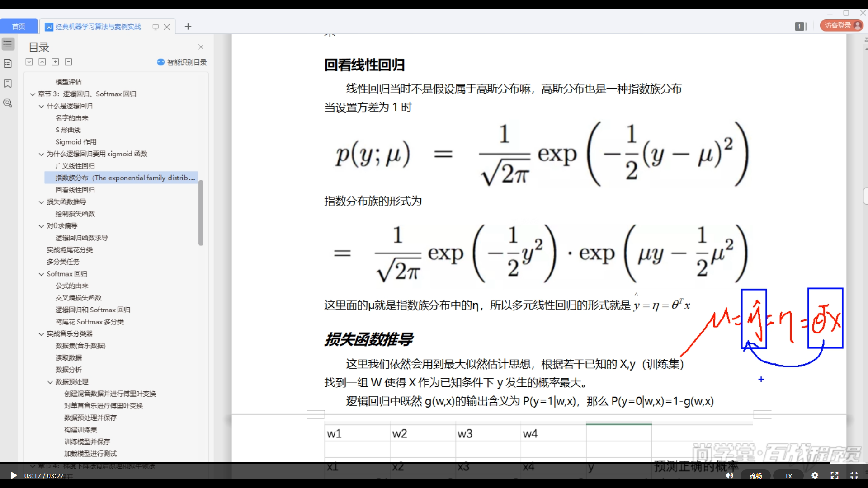Click the remove outline level minus icon
The width and height of the screenshot is (868, 488).
68,62
